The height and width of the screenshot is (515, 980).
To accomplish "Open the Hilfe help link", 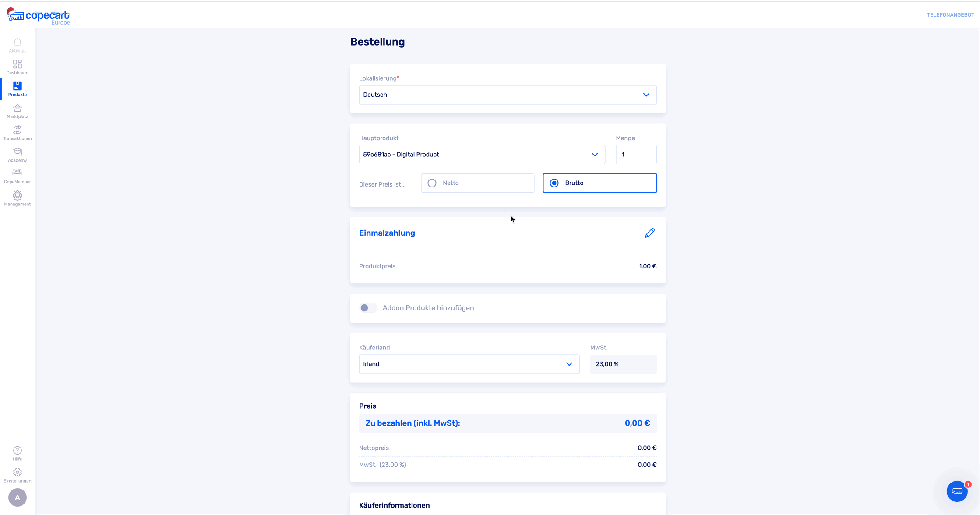I will pyautogui.click(x=18, y=453).
